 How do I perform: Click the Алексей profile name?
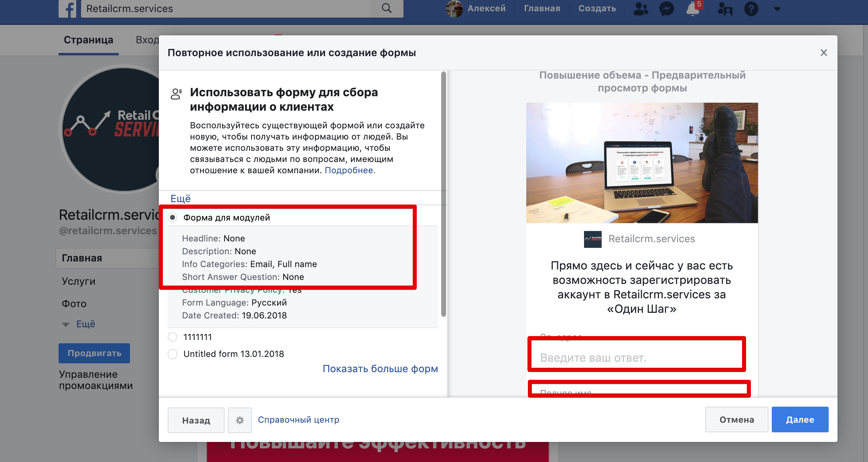click(487, 8)
